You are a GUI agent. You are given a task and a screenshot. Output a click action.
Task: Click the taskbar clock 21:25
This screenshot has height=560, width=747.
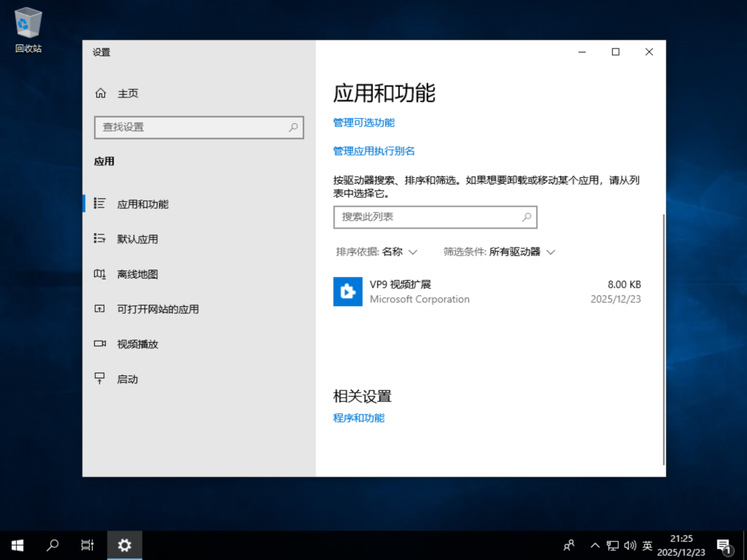(x=681, y=539)
